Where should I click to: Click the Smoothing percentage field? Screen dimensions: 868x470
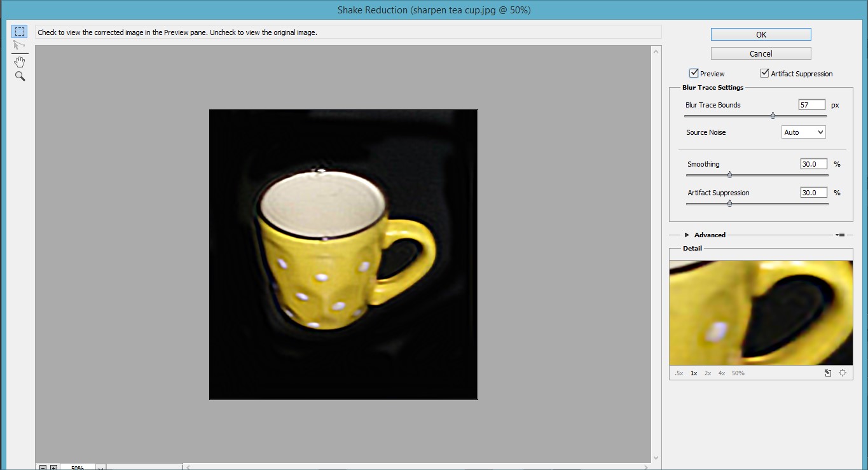814,164
